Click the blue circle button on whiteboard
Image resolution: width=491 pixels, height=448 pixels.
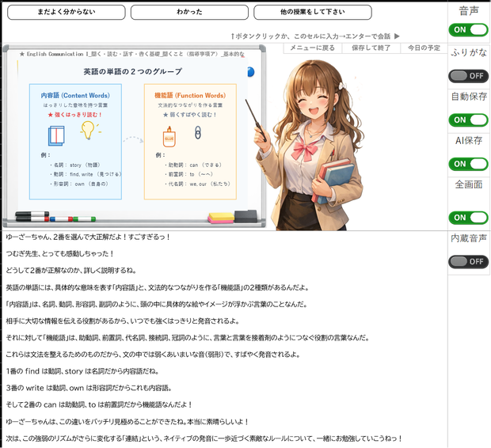coord(251,72)
